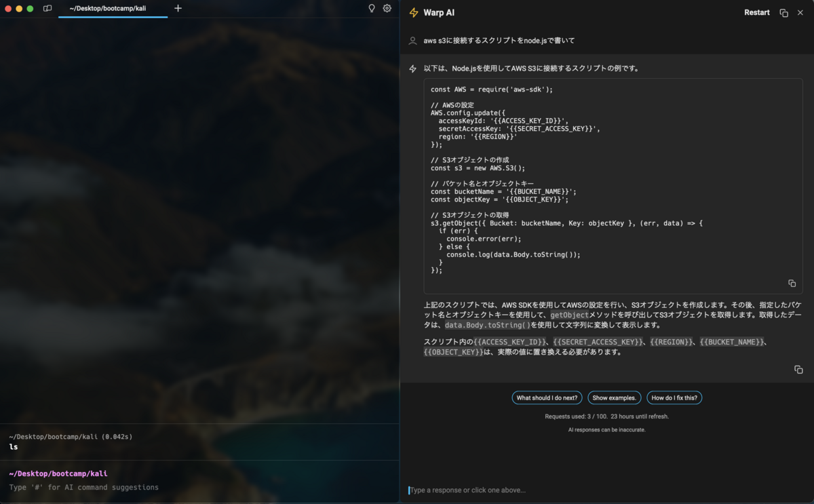The height and width of the screenshot is (504, 814).
Task: Click the bucketName declaration line
Action: (503, 191)
